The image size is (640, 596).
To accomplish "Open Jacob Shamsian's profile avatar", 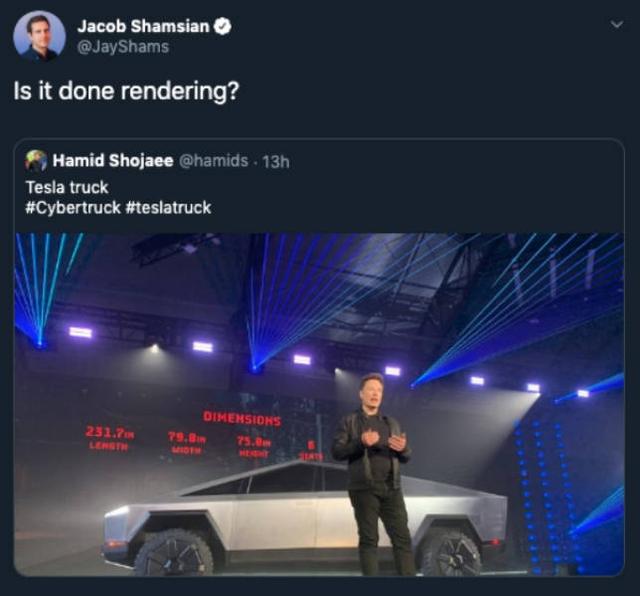I will pos(39,36).
